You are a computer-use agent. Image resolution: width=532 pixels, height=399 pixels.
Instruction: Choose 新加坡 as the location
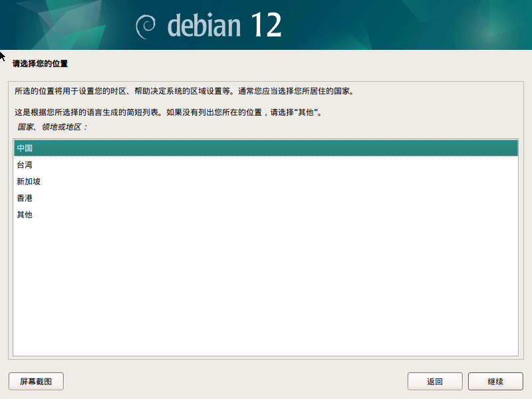tap(265, 181)
